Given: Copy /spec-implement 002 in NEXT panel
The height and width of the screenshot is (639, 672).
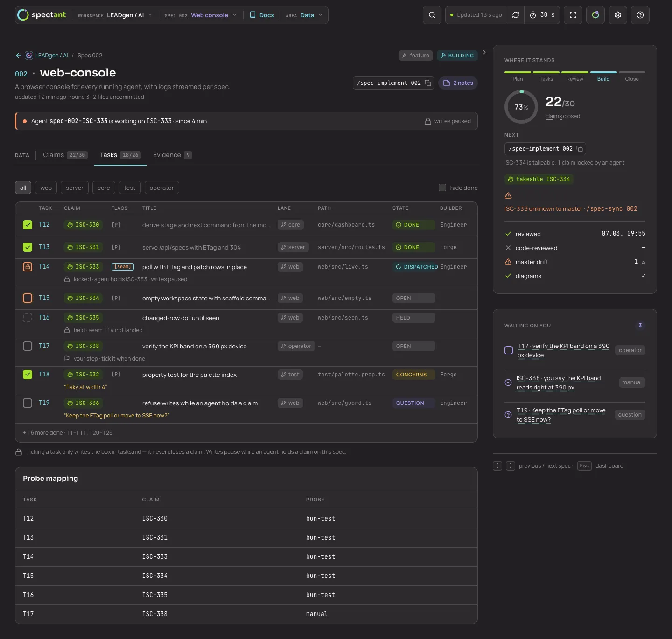Looking at the screenshot, I should tap(580, 149).
